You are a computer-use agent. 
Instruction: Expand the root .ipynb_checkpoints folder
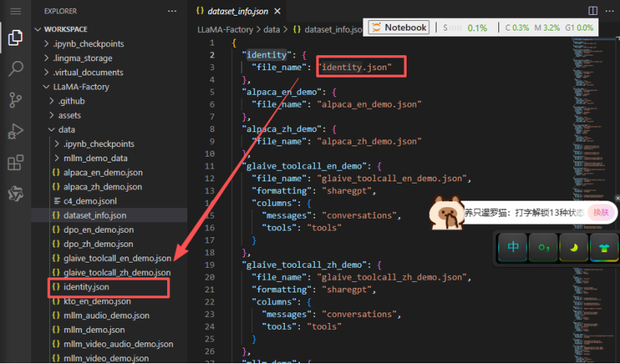[89, 44]
